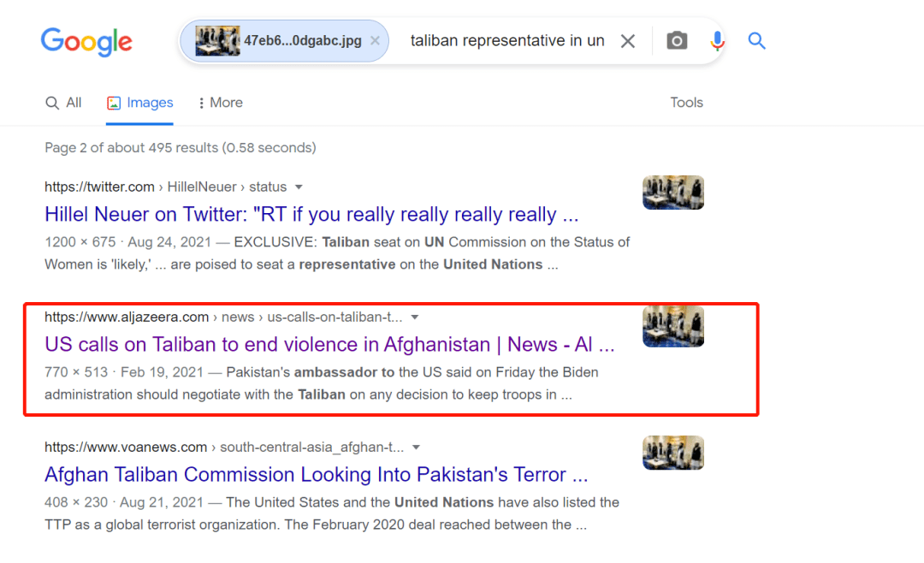This screenshot has height=563, width=924.
Task: Click the blue search magnifier button
Action: pyautogui.click(x=756, y=40)
